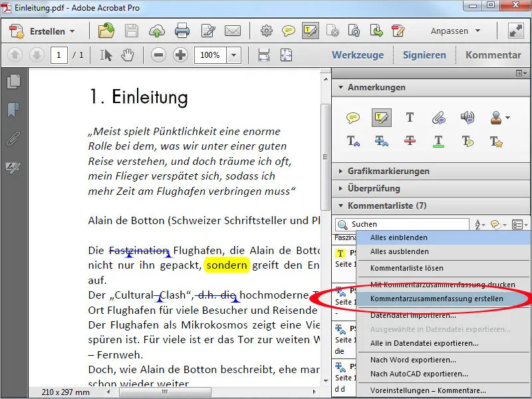Select add note to text tool
532x399 pixels.
pyautogui.click(x=467, y=141)
